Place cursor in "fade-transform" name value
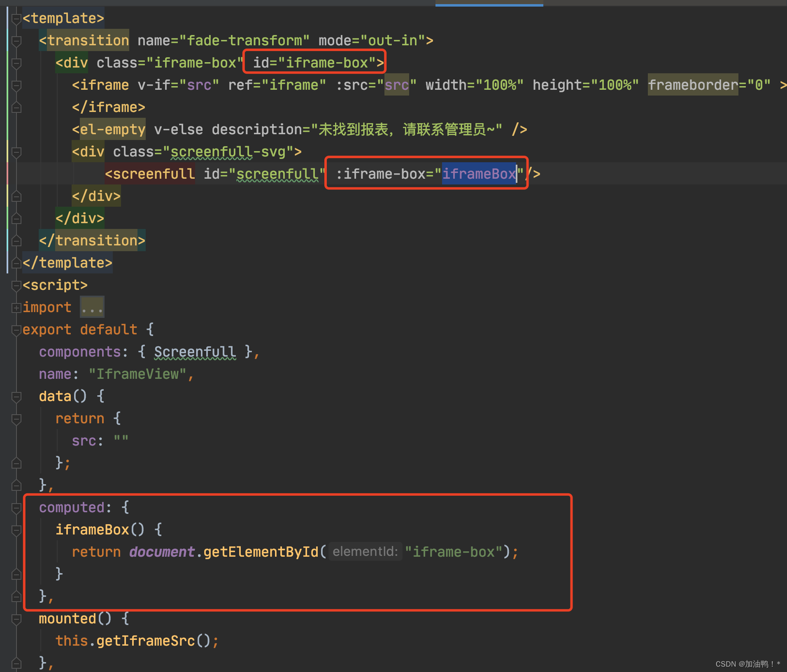787x672 pixels. tap(244, 40)
